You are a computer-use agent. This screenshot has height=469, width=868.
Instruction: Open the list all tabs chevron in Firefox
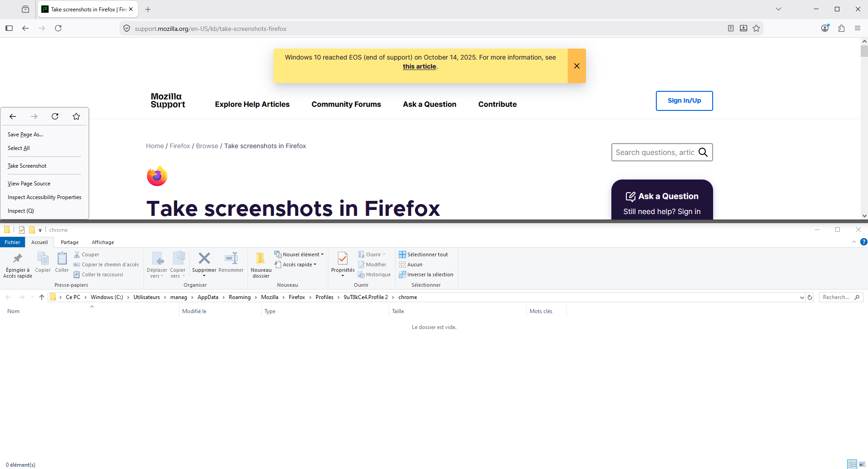pos(779,9)
